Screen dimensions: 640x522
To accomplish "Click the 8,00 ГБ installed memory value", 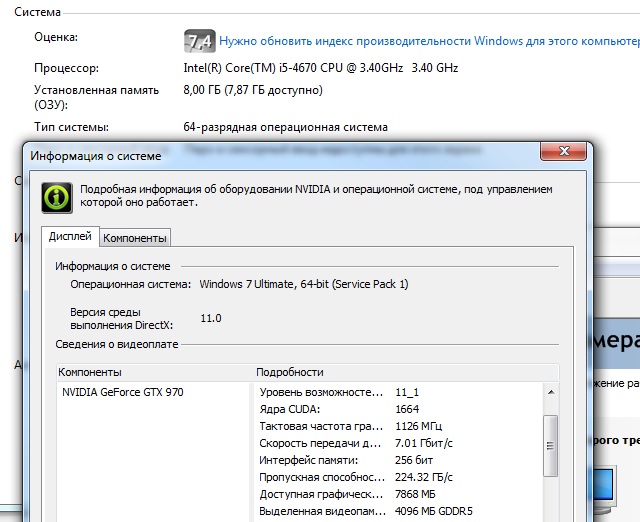I will pos(253,90).
